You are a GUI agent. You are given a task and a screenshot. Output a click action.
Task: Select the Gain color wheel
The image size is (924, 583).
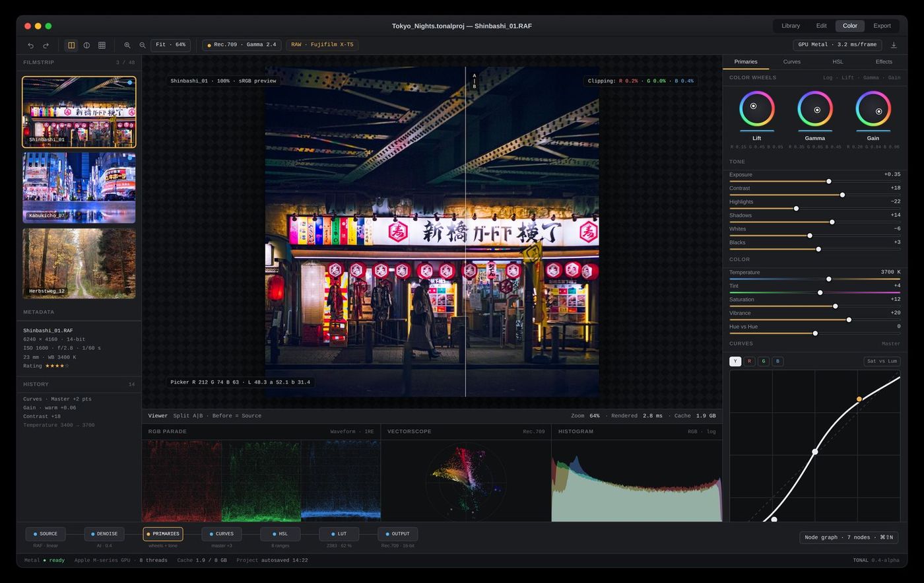pos(873,109)
